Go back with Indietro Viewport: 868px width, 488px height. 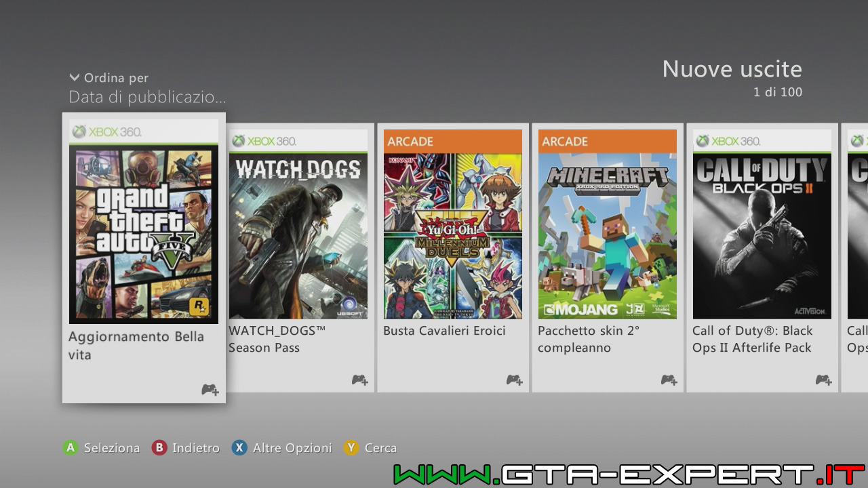pos(196,448)
